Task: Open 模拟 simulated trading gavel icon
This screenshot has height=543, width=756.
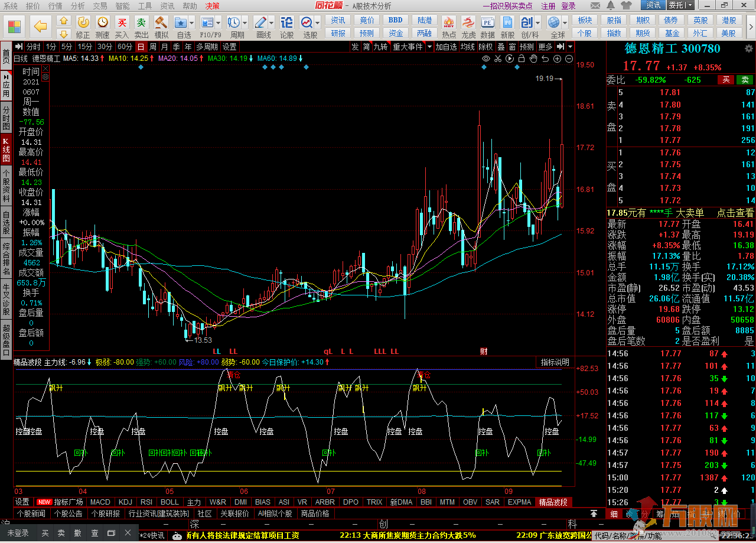Action: point(161,22)
